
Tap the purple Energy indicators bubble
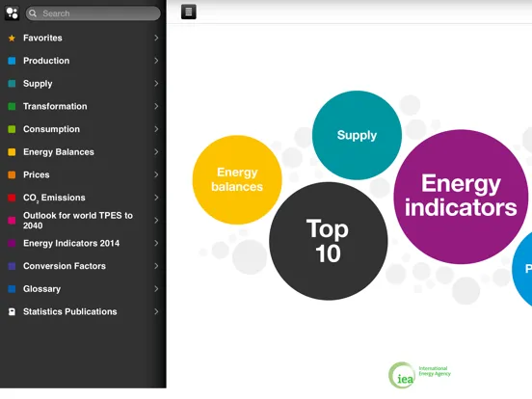coord(461,197)
